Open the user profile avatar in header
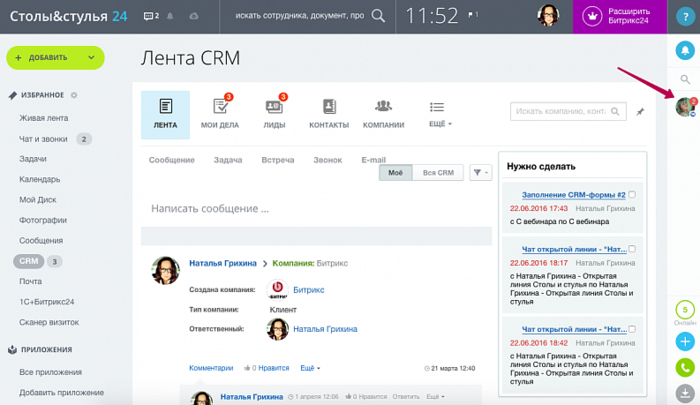This screenshot has width=700, height=405. point(548,16)
